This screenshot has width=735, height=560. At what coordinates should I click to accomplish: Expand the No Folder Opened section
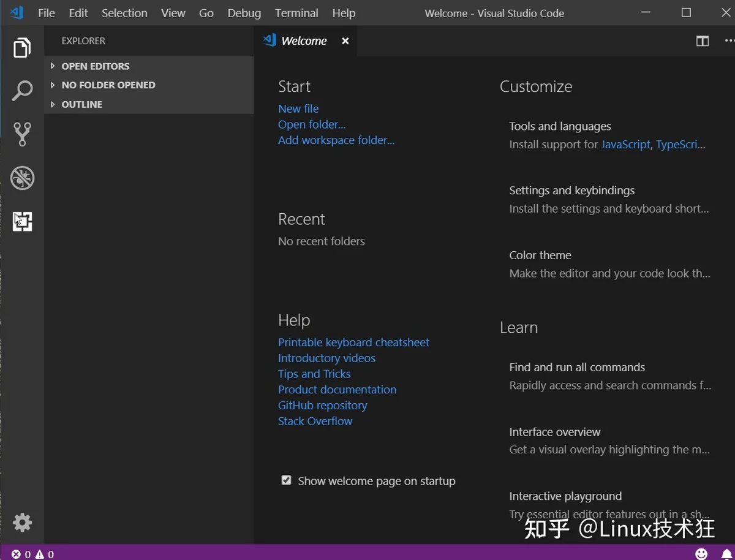149,85
